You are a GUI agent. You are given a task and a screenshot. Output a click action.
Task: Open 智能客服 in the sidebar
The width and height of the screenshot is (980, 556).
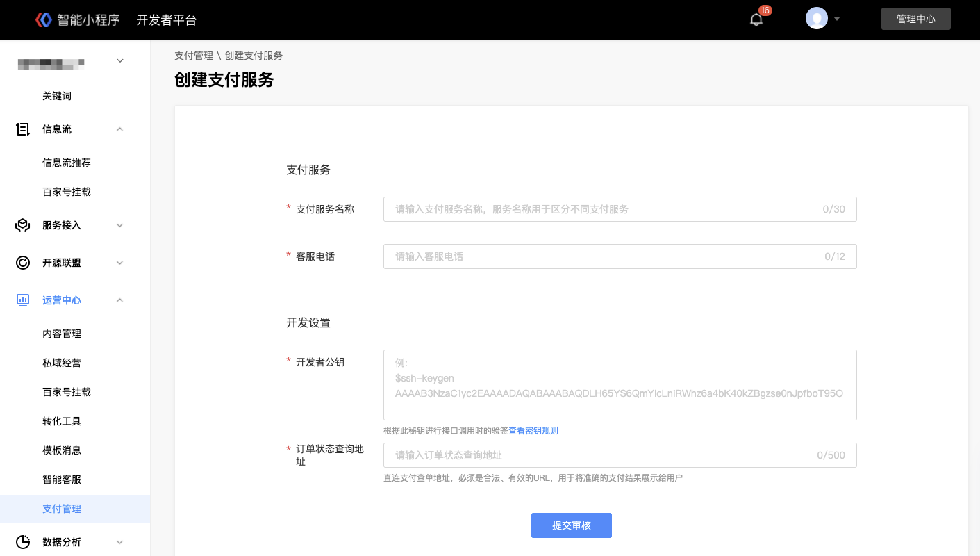click(x=62, y=480)
